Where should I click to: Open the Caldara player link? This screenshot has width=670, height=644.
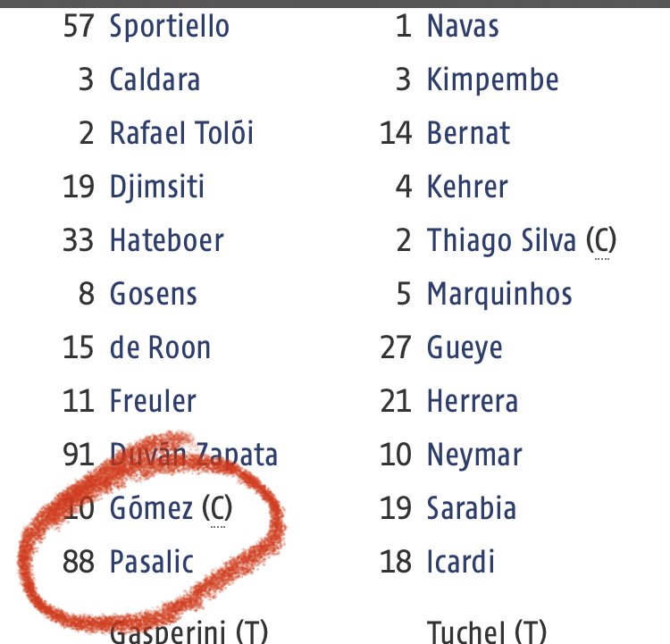155,79
